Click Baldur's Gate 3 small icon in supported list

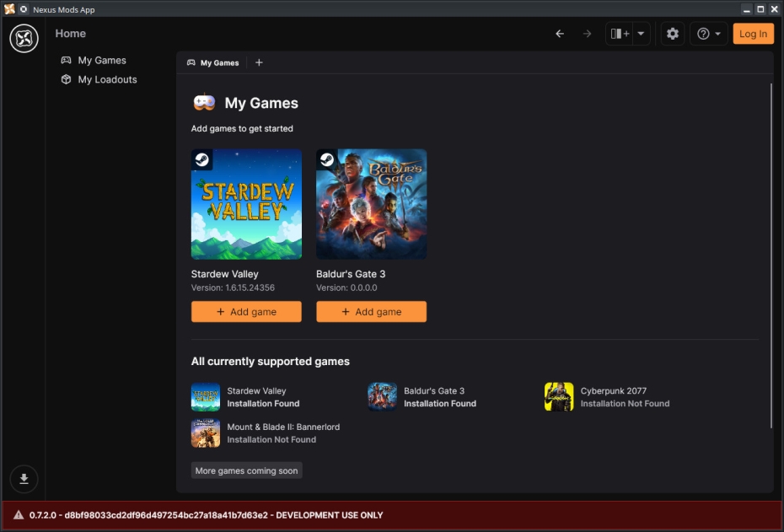[383, 397]
